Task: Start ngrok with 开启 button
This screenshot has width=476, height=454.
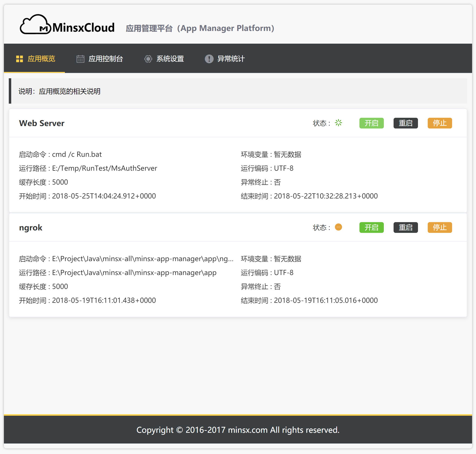Action: coord(371,227)
